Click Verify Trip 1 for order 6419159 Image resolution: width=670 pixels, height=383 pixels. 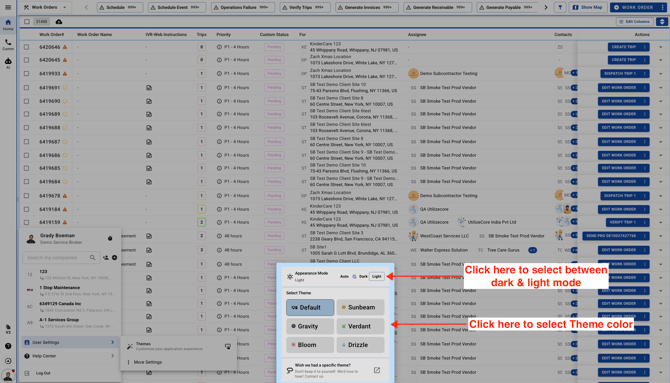[623, 222]
